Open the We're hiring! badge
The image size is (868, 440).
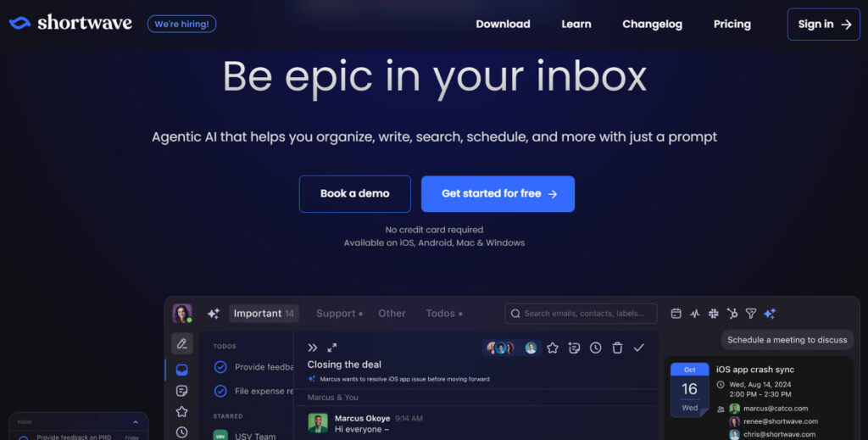pyautogui.click(x=181, y=24)
